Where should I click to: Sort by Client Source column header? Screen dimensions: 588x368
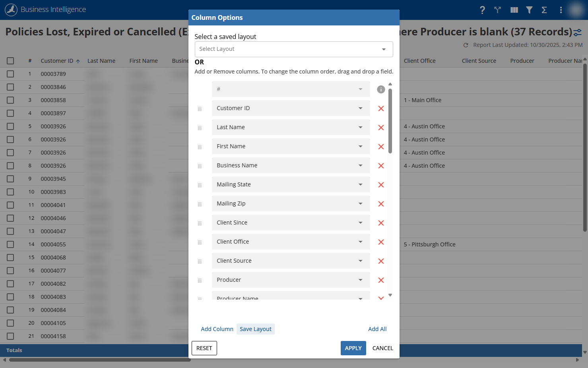tap(479, 61)
